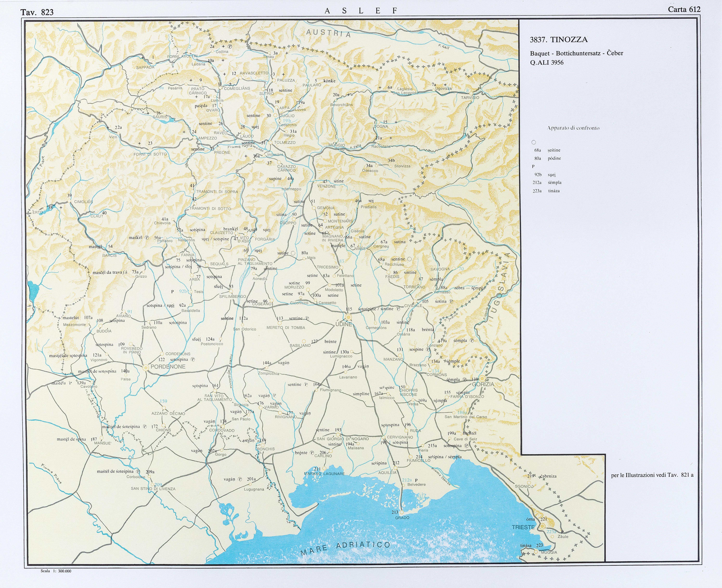Click the 'Tav. 823' plate number
Image resolution: width=722 pixels, height=588 pixels.
[37, 12]
